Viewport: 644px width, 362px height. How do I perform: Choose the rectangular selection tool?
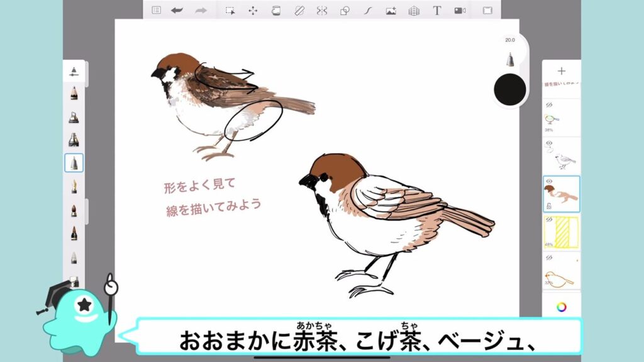[230, 10]
